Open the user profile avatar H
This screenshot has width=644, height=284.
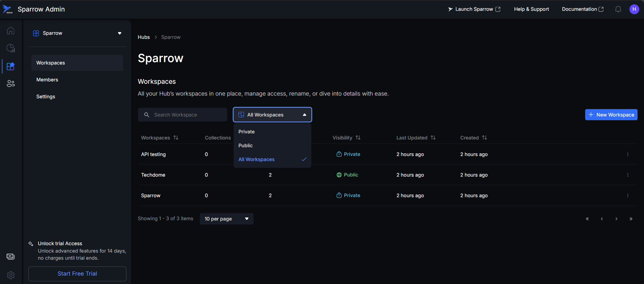click(x=634, y=9)
